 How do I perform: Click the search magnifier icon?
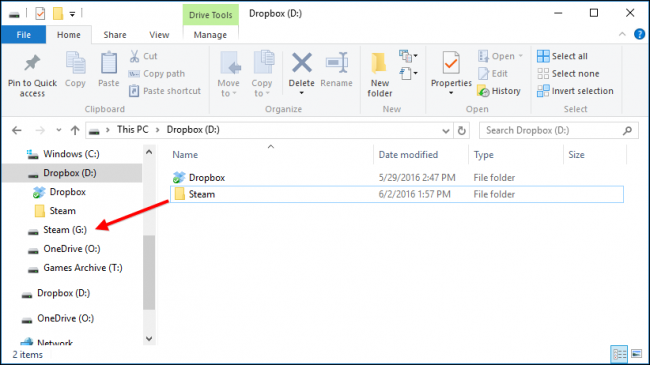click(628, 131)
